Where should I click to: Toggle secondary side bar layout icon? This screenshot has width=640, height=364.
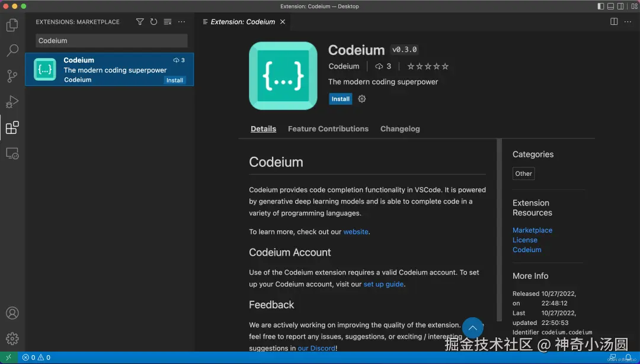coord(620,6)
